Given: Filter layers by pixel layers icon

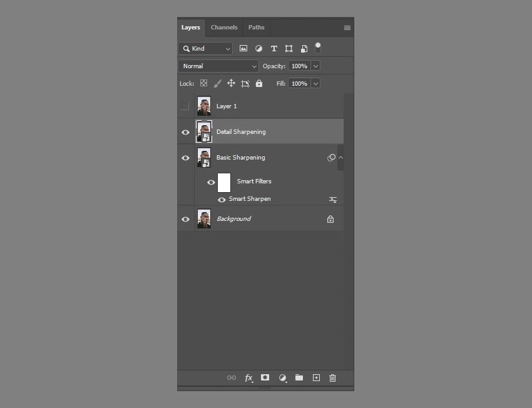Looking at the screenshot, I should pyautogui.click(x=243, y=48).
